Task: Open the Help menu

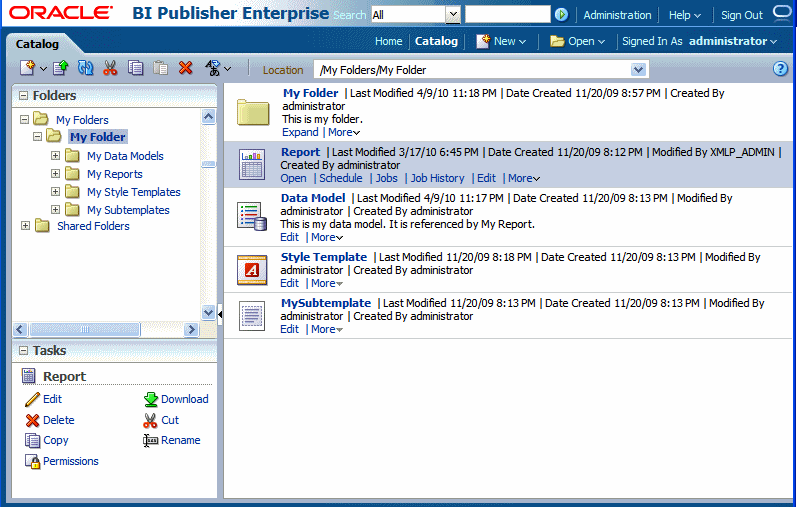Action: 685,15
